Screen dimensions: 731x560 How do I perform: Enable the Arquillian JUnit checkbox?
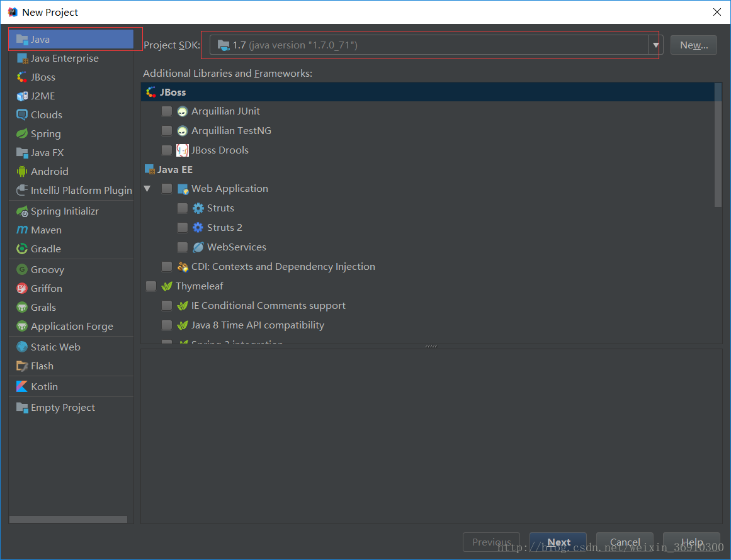[166, 111]
